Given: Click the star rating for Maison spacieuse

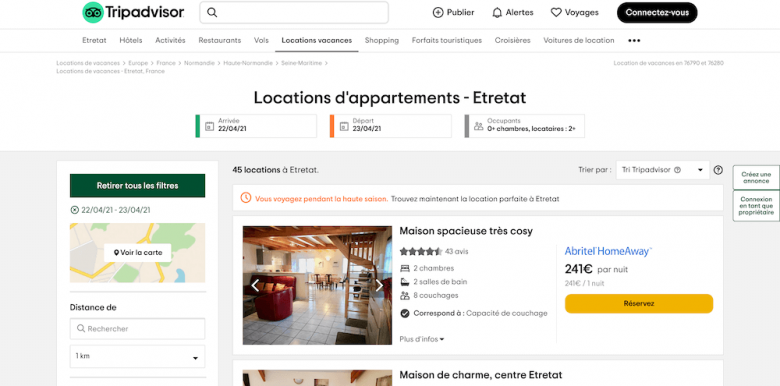Looking at the screenshot, I should pos(421,252).
